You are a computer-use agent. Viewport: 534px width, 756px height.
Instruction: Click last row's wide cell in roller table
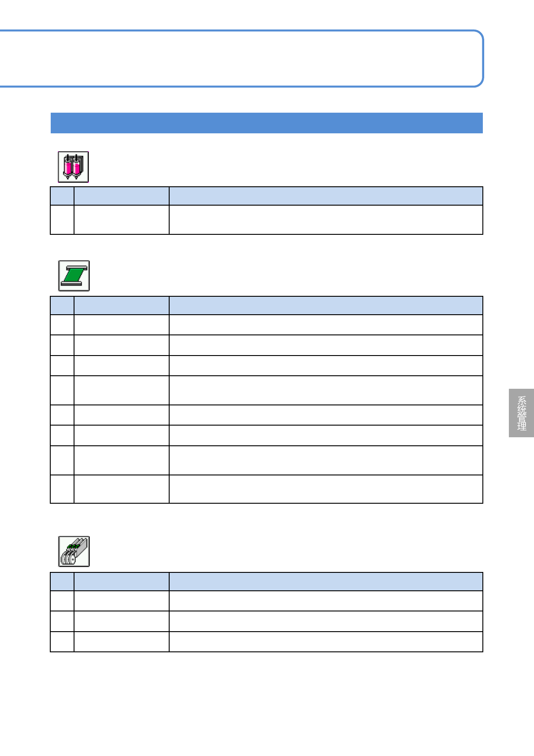[326, 642]
